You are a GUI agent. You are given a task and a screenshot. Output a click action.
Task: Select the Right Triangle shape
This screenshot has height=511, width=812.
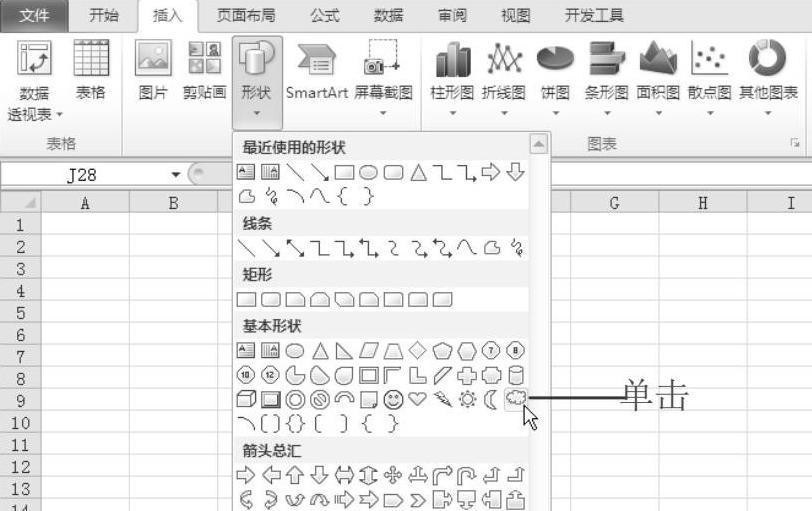pyautogui.click(x=344, y=351)
